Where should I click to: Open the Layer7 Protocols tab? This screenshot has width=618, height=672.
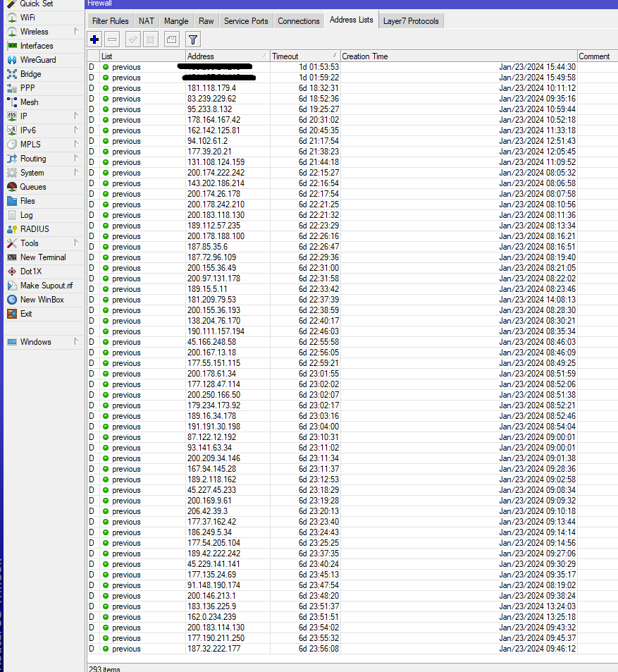point(411,20)
